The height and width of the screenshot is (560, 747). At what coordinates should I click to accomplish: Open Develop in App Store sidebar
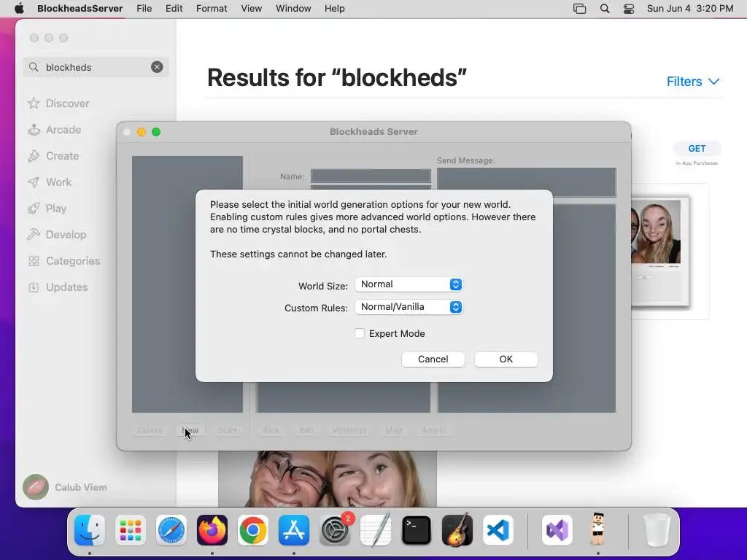(57, 234)
